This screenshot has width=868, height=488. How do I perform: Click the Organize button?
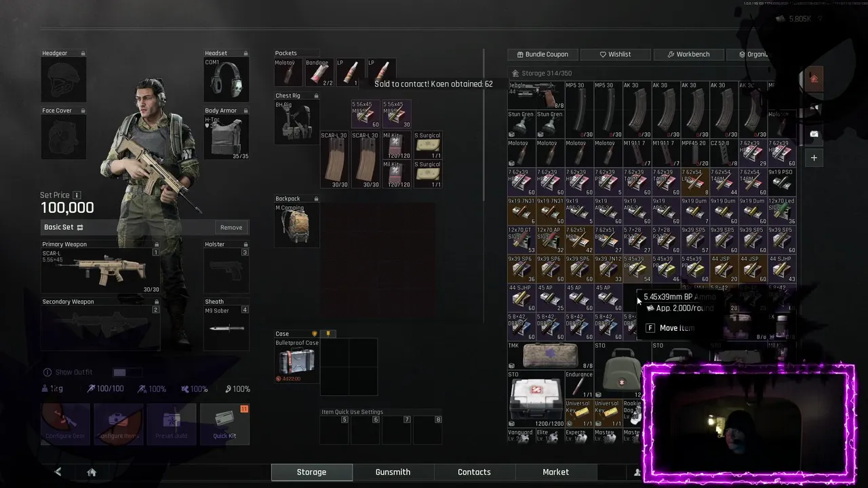pyautogui.click(x=753, y=54)
